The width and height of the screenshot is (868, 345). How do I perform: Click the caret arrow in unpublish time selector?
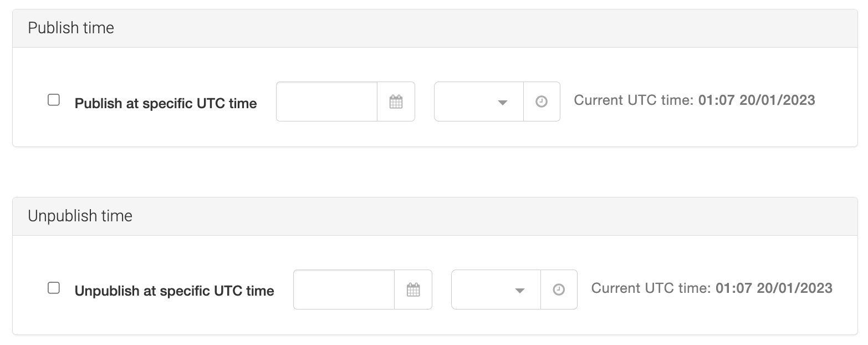pos(520,291)
